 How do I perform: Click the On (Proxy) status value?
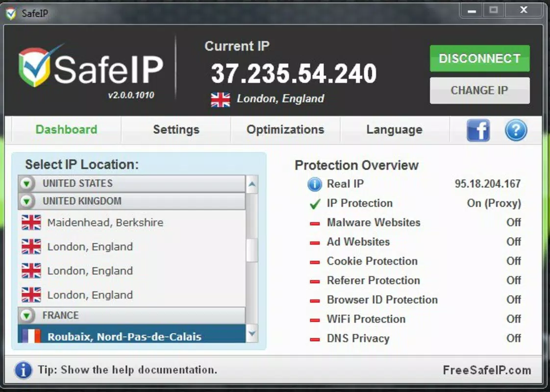[494, 203]
